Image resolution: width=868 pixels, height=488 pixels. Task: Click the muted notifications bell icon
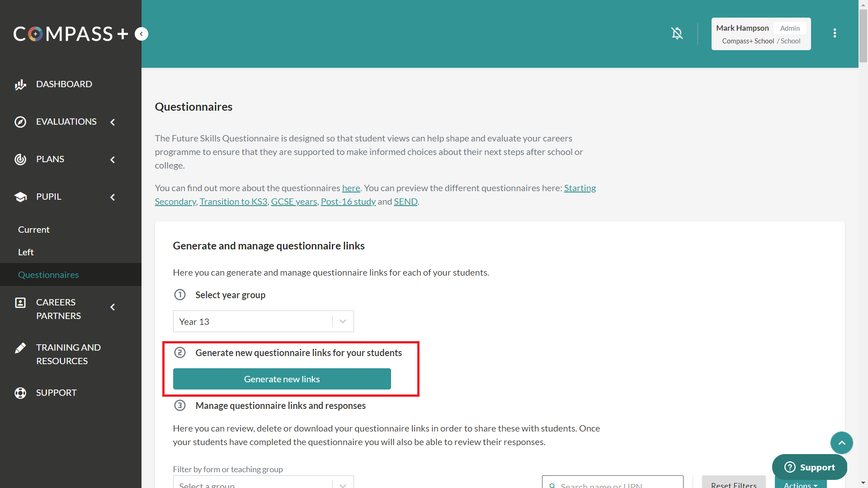point(677,33)
